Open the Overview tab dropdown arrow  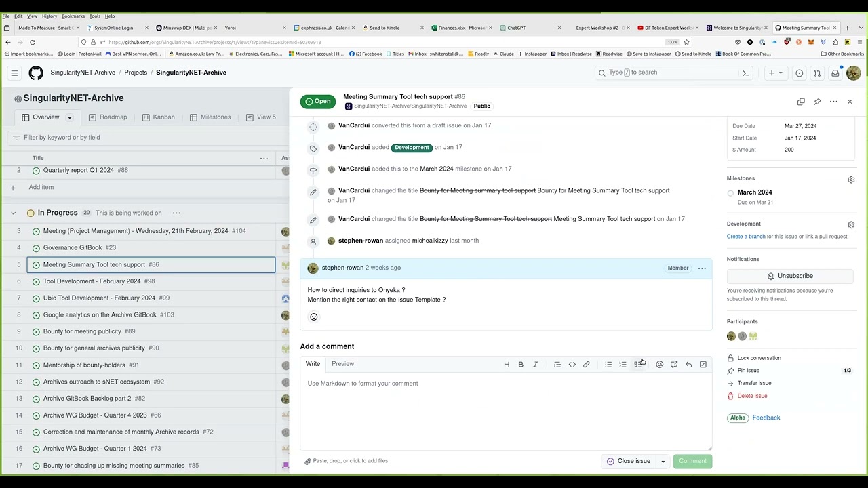(x=69, y=117)
